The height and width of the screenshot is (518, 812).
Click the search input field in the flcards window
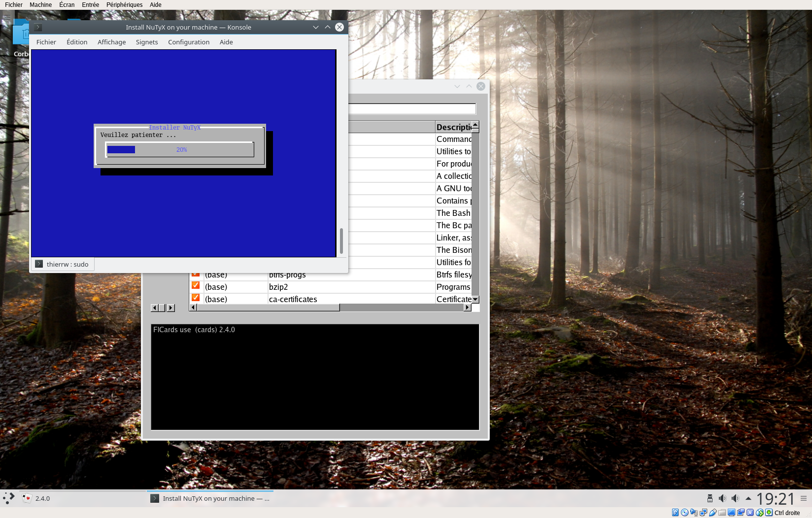coord(412,109)
